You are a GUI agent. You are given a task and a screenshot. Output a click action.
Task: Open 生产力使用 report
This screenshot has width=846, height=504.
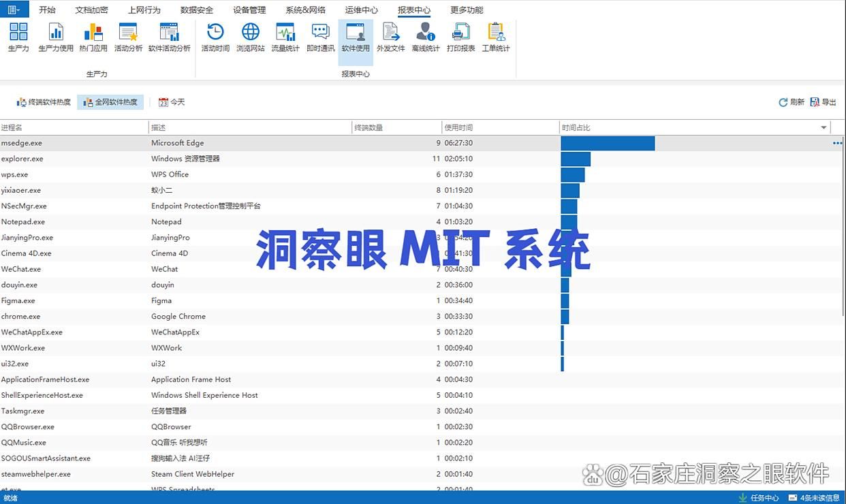(x=56, y=37)
